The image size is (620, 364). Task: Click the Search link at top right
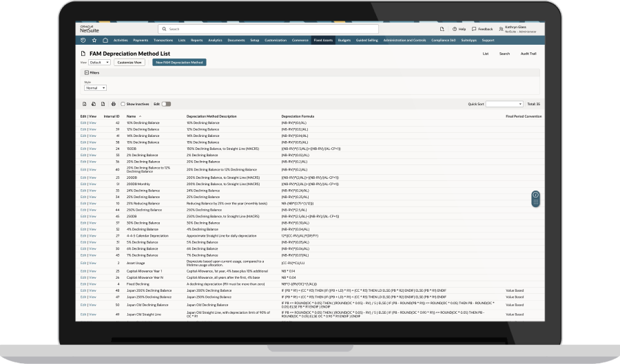tap(504, 54)
